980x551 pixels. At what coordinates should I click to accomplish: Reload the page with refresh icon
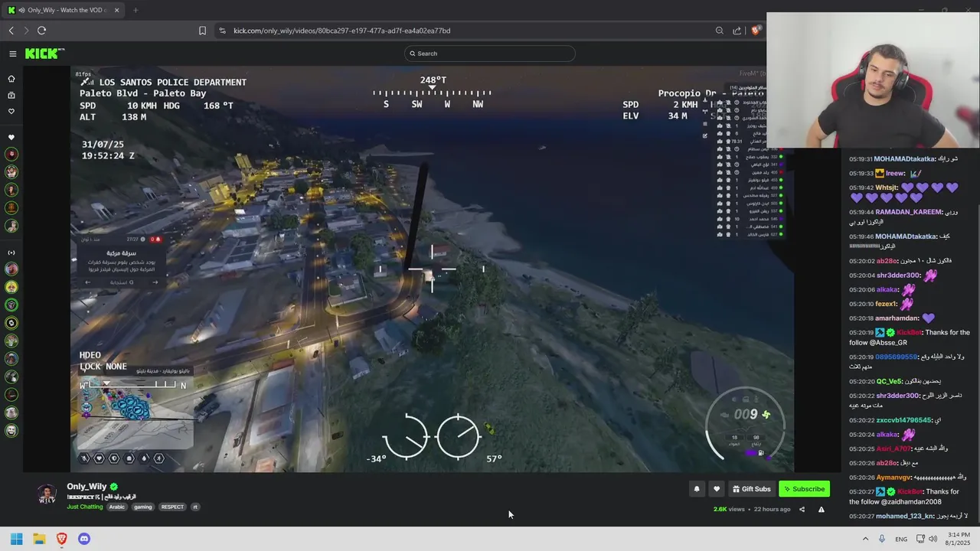[x=41, y=31]
